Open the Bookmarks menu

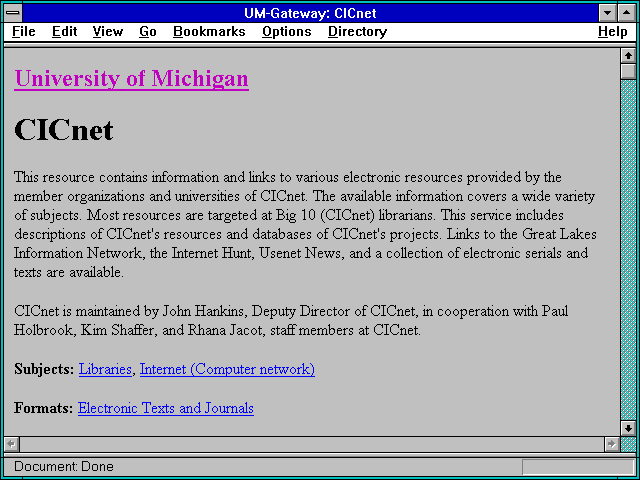tap(209, 32)
